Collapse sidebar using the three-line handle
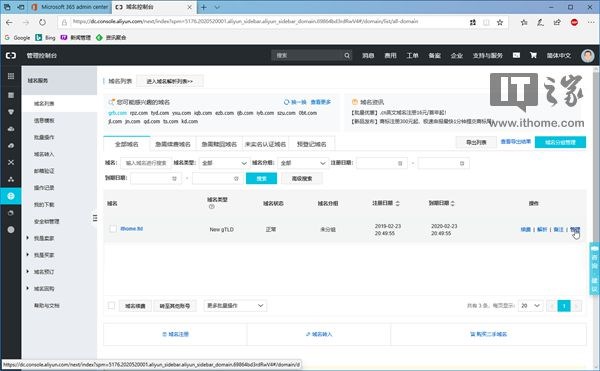This screenshot has height=371, width=600. [95, 218]
